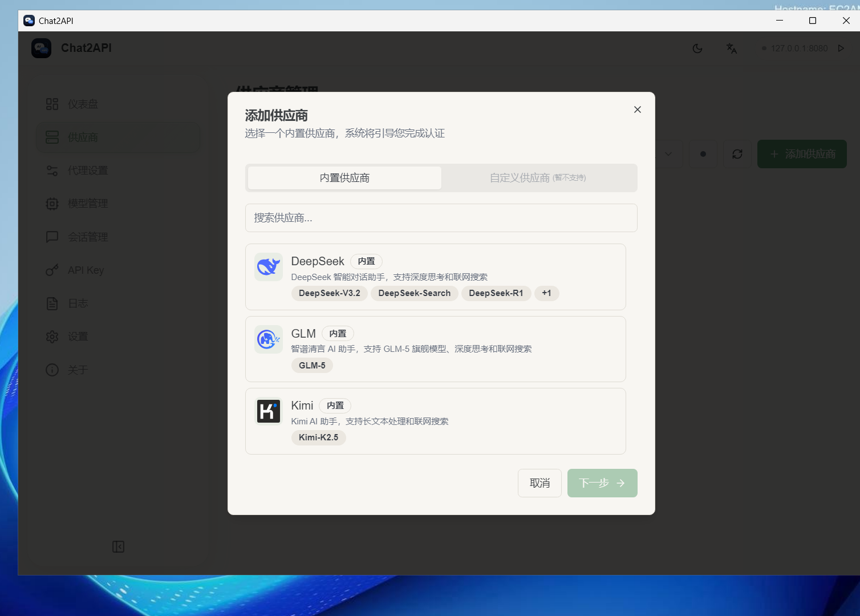Click the 内置 badge next to DeepSeek

pyautogui.click(x=366, y=261)
